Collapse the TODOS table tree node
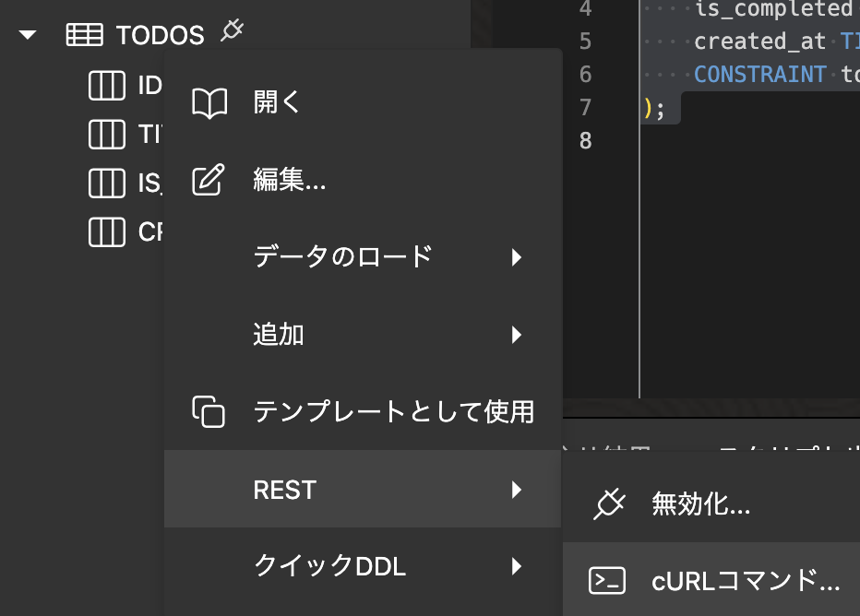860x616 pixels. (x=28, y=36)
